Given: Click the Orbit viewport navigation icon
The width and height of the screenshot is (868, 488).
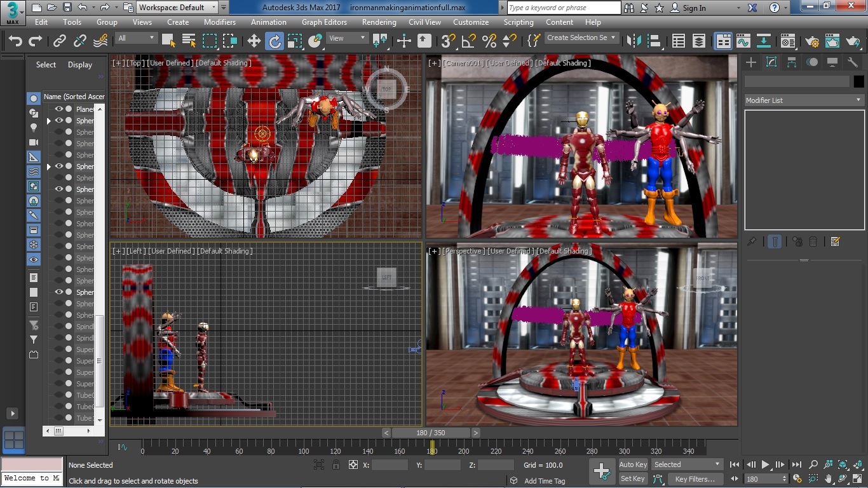Looking at the screenshot, I should coord(843,479).
